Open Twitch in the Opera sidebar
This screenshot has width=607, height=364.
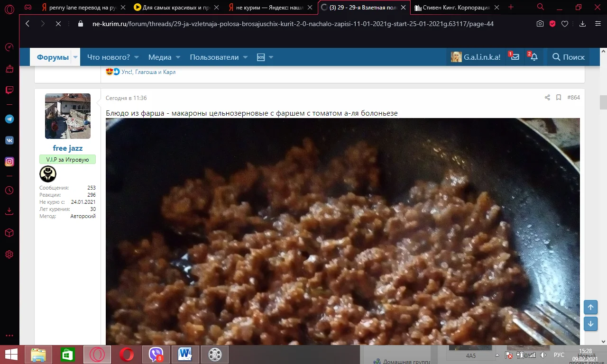pyautogui.click(x=9, y=90)
